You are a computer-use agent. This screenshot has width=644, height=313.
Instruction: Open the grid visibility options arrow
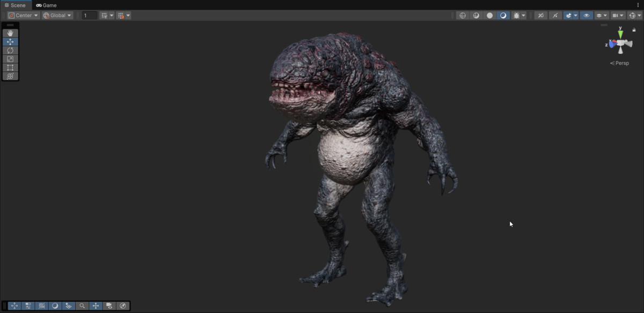point(112,16)
